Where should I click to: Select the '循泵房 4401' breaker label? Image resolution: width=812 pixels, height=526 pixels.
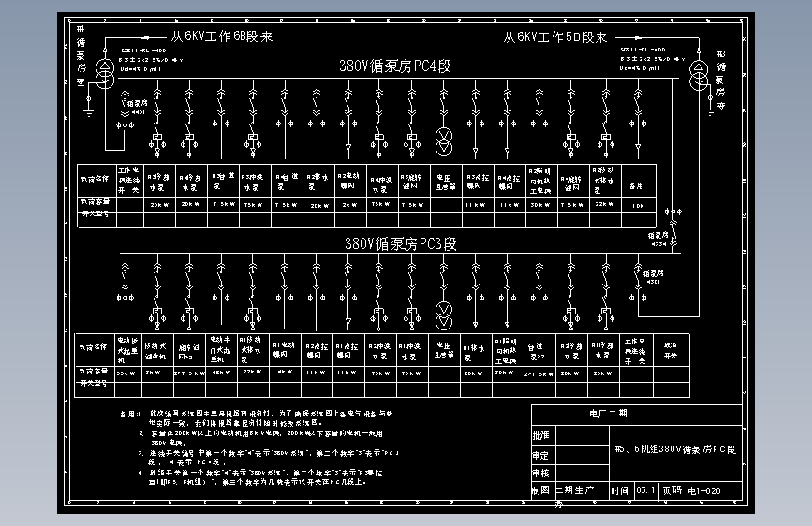(138, 108)
